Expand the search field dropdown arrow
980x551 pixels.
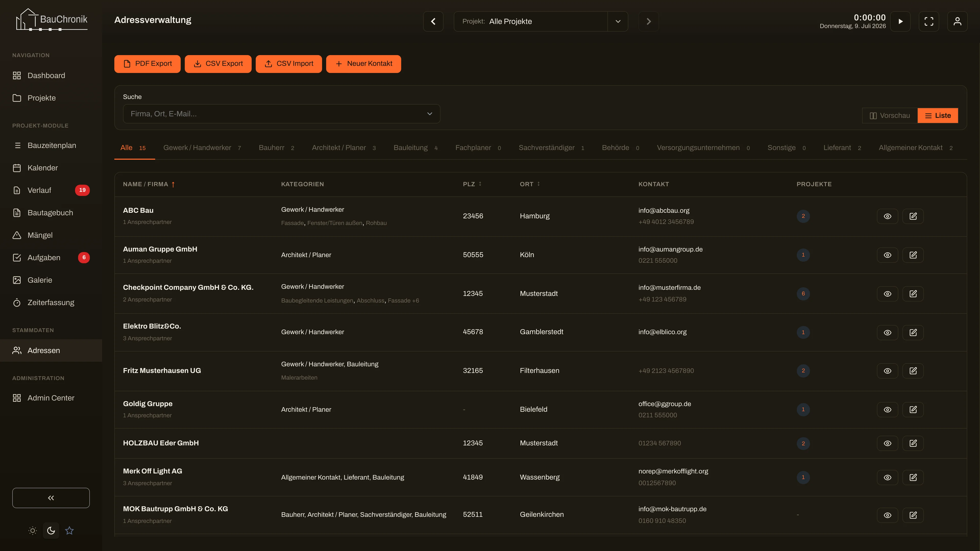(430, 114)
